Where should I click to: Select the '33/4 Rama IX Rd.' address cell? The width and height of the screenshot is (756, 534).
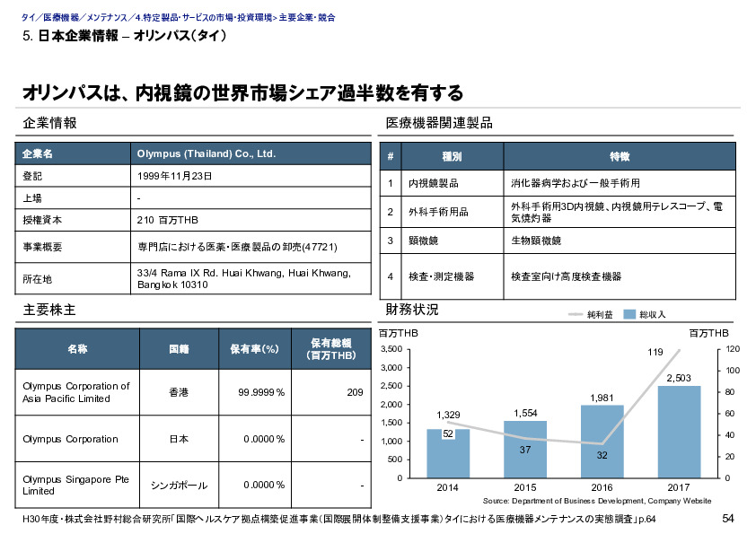coord(251,278)
